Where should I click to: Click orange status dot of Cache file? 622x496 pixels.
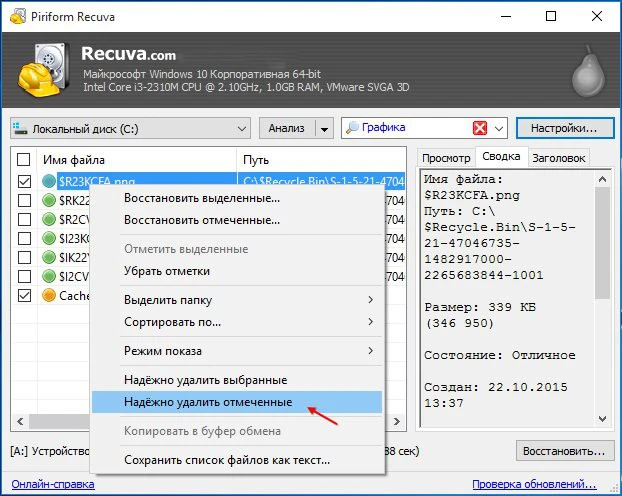49,296
